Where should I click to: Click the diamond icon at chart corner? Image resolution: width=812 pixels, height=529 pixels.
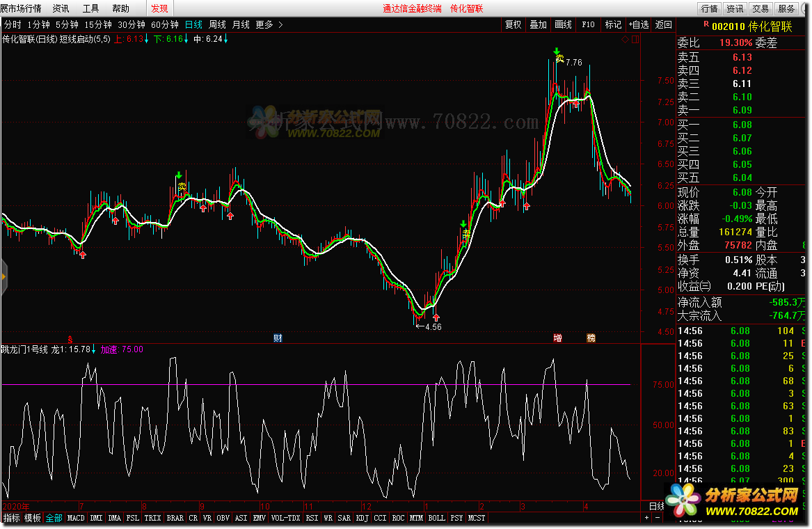tap(625, 40)
